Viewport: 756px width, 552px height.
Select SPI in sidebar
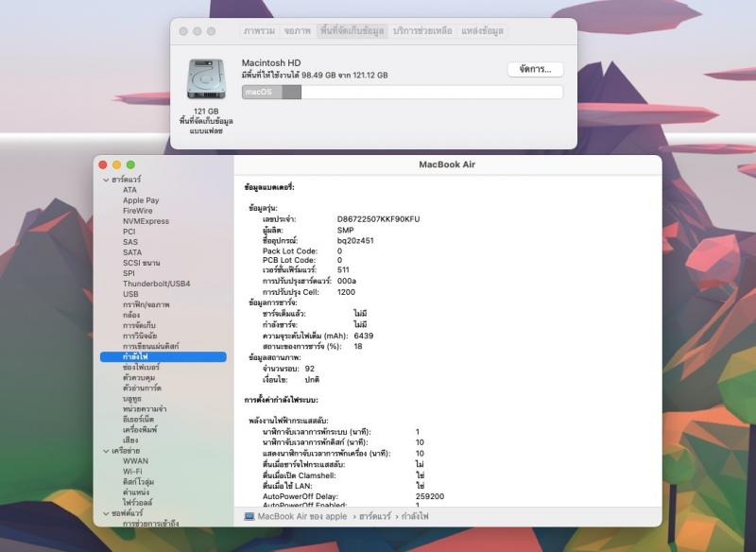129,273
